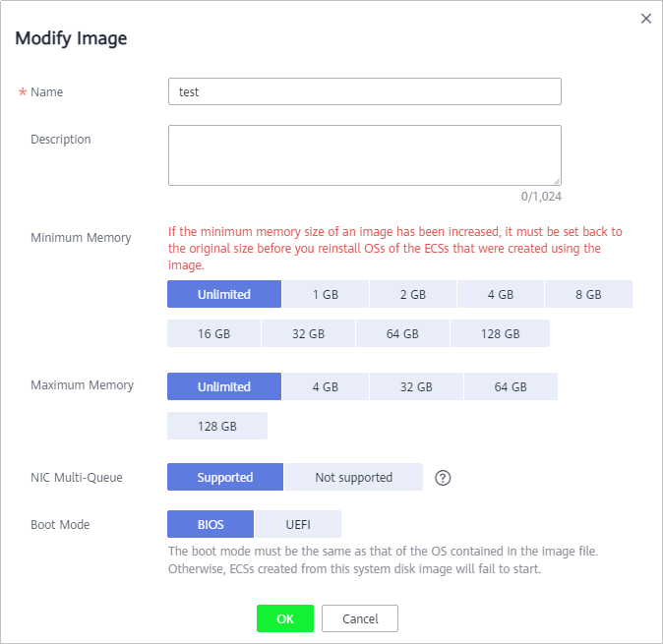Pick 128 GB under Minimum Memory
663x644 pixels.
[501, 333]
